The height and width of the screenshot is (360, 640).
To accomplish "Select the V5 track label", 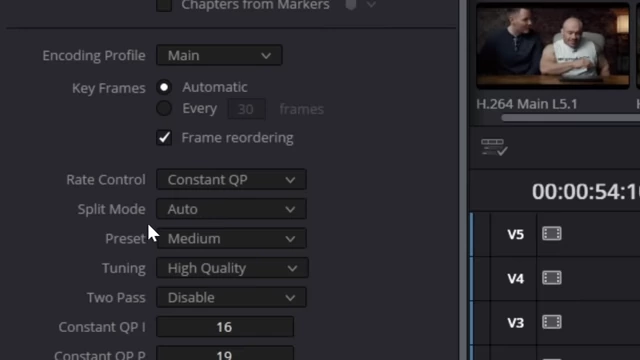I will point(516,235).
